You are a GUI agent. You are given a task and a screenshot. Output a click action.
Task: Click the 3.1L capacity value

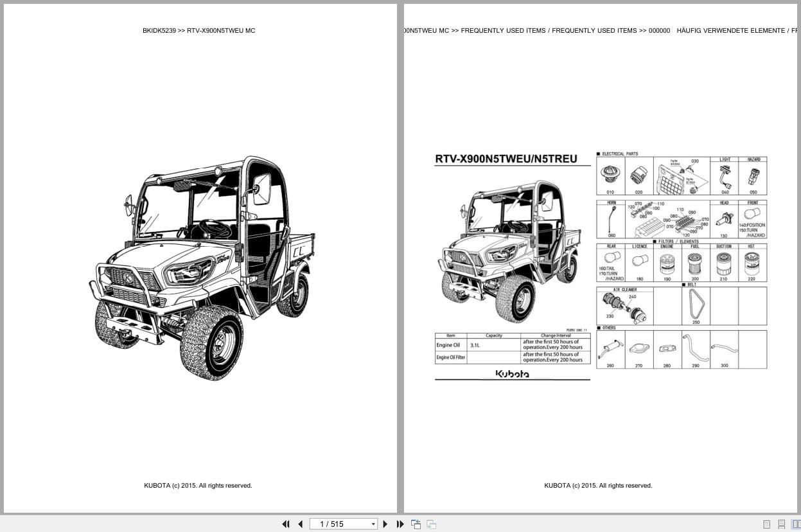475,346
